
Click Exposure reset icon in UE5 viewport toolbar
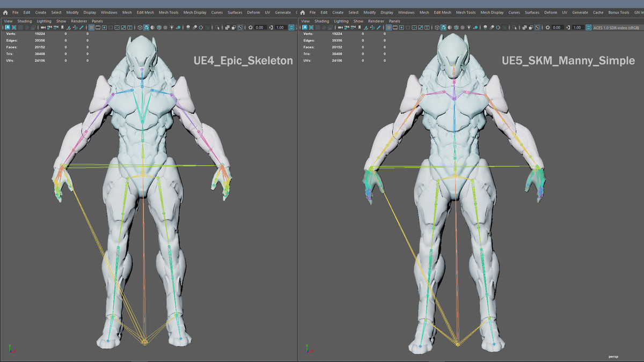(x=548, y=27)
